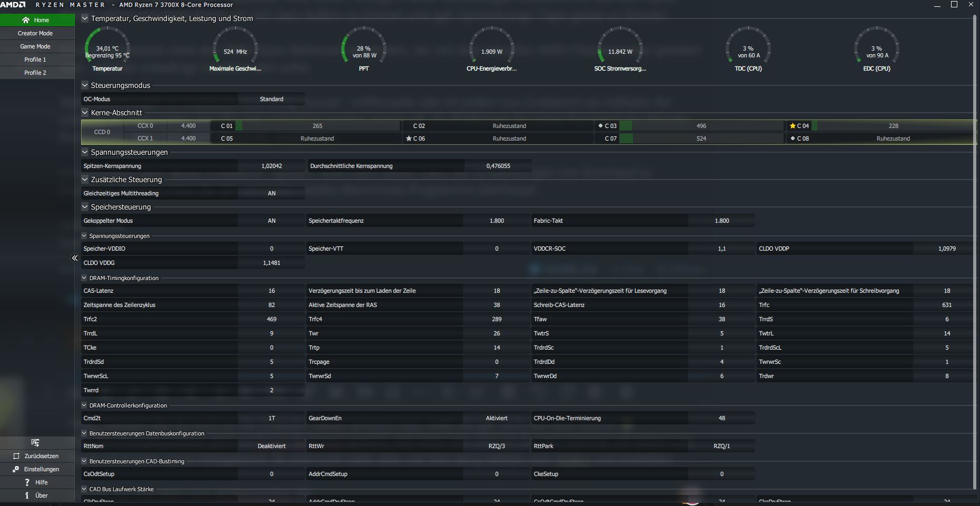Click the Trfc4 value 289
This screenshot has height=506, width=980.
[x=497, y=319]
